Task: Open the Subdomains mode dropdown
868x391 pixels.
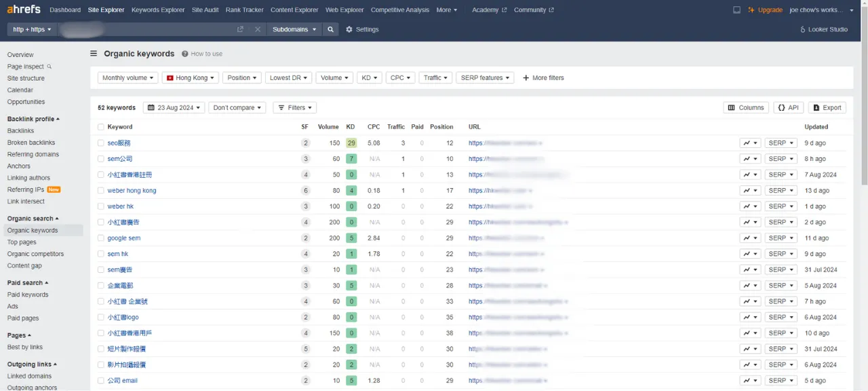Action: (x=294, y=30)
